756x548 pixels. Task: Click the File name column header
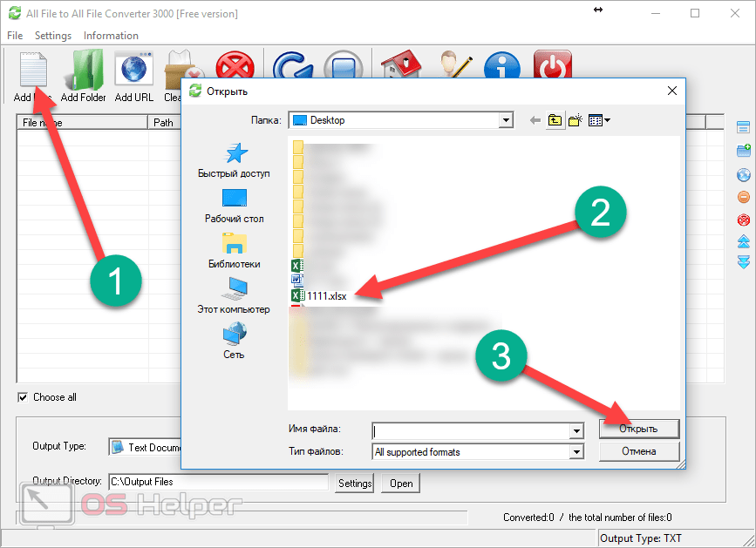(82, 122)
